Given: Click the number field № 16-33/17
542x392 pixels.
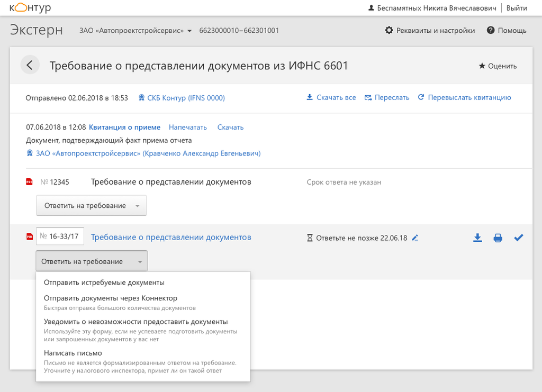Looking at the screenshot, I should pos(60,236).
